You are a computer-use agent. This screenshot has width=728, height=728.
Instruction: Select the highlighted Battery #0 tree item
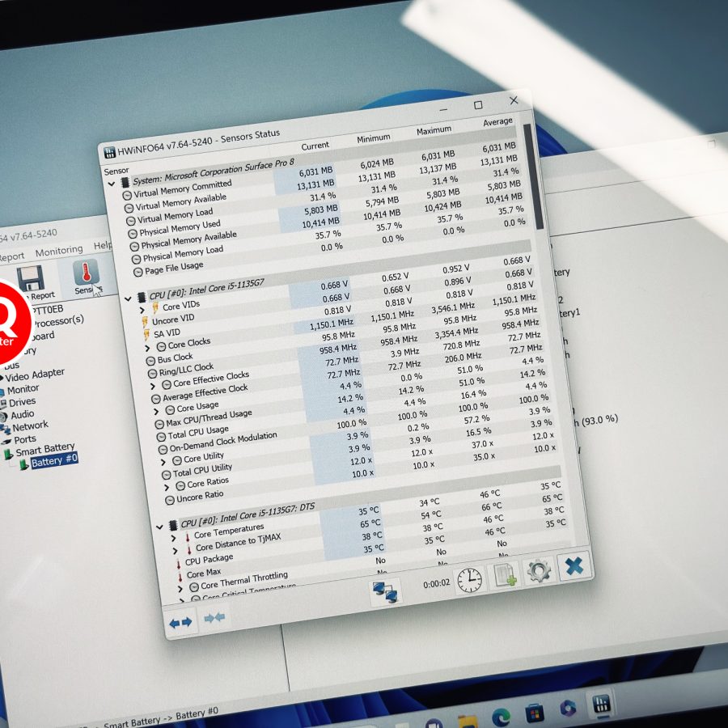[x=54, y=461]
